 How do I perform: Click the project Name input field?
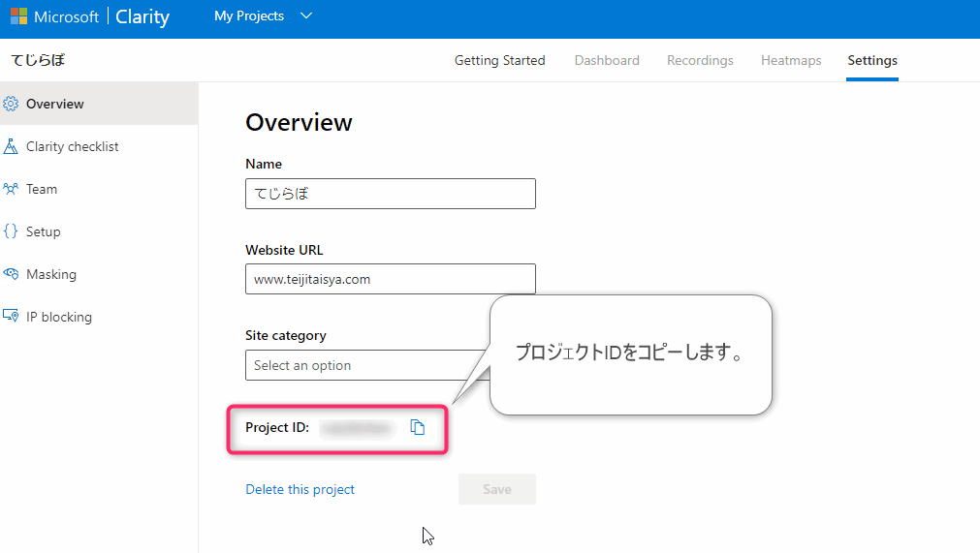click(x=390, y=194)
